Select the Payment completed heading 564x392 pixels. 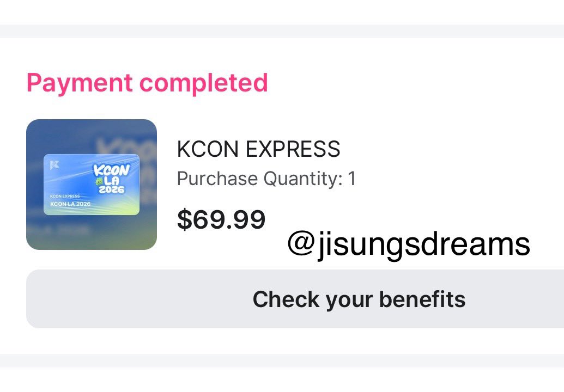point(147,83)
